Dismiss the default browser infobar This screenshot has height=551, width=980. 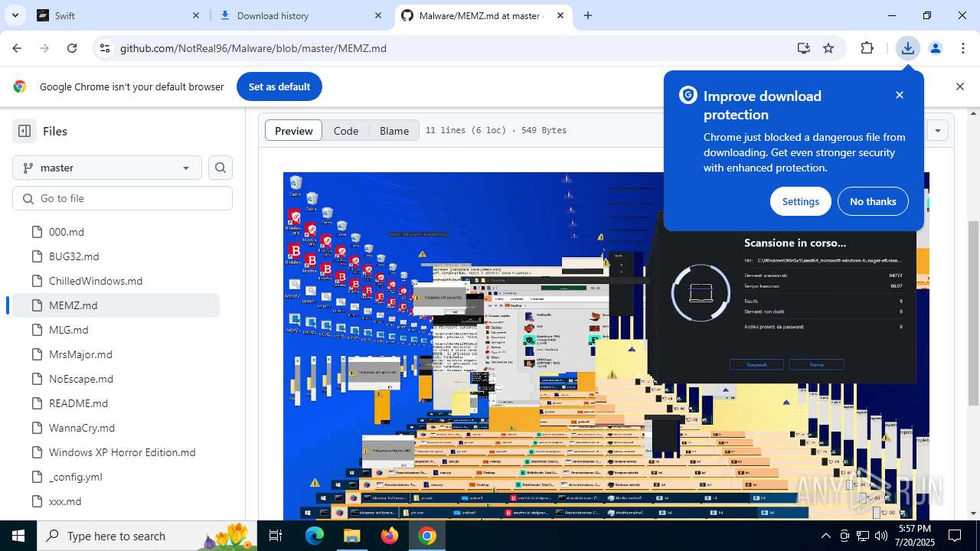pos(960,86)
